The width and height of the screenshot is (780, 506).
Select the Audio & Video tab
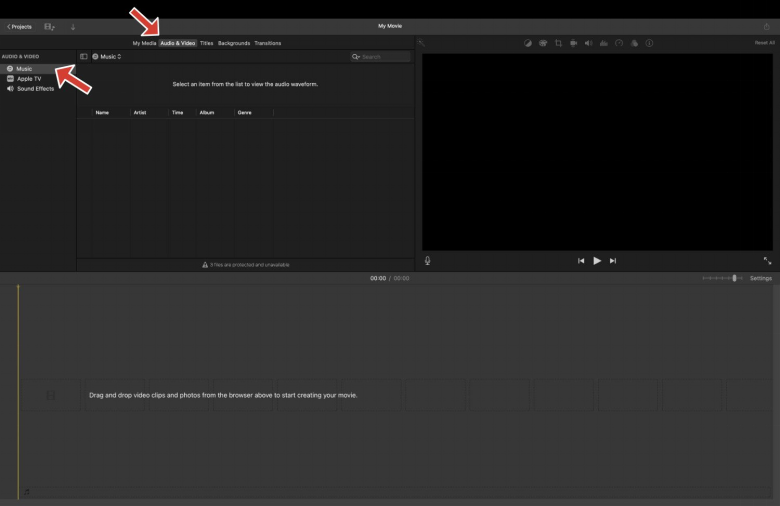(x=178, y=43)
